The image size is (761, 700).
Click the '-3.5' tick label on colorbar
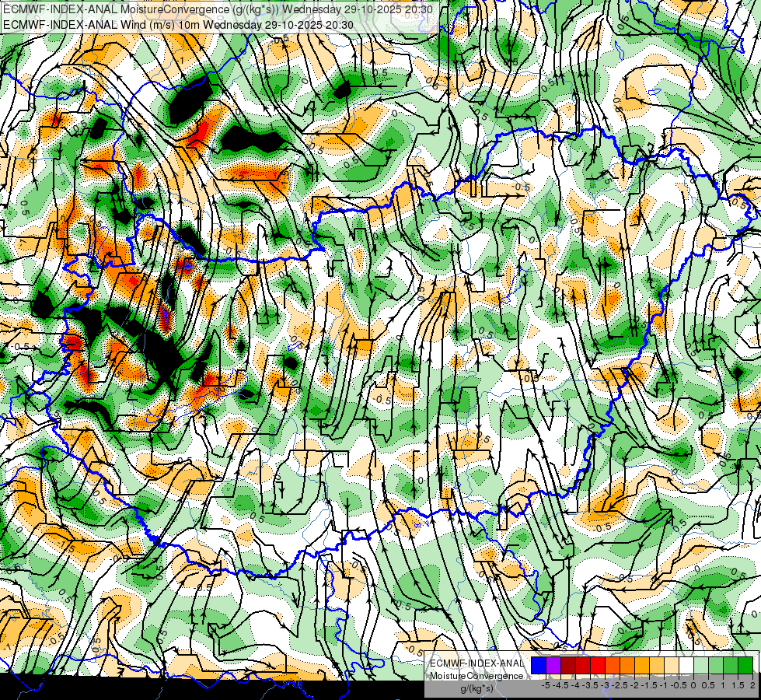pyautogui.click(x=590, y=685)
